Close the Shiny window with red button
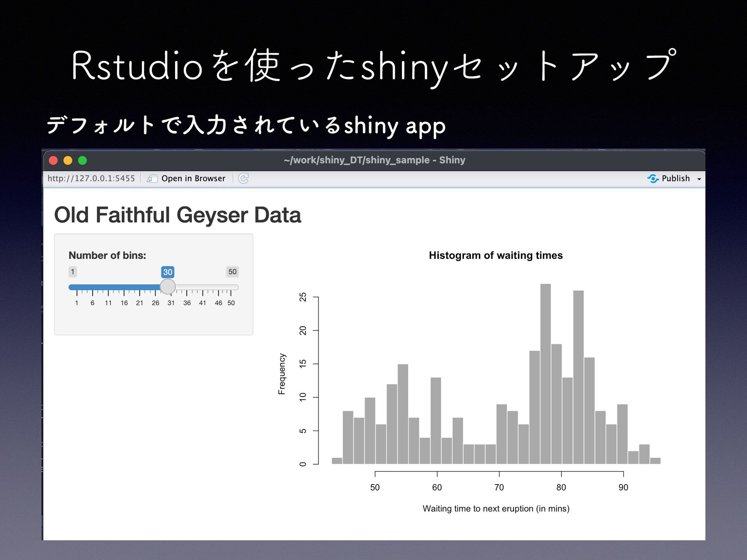Image resolution: width=747 pixels, height=560 pixels. coord(53,161)
